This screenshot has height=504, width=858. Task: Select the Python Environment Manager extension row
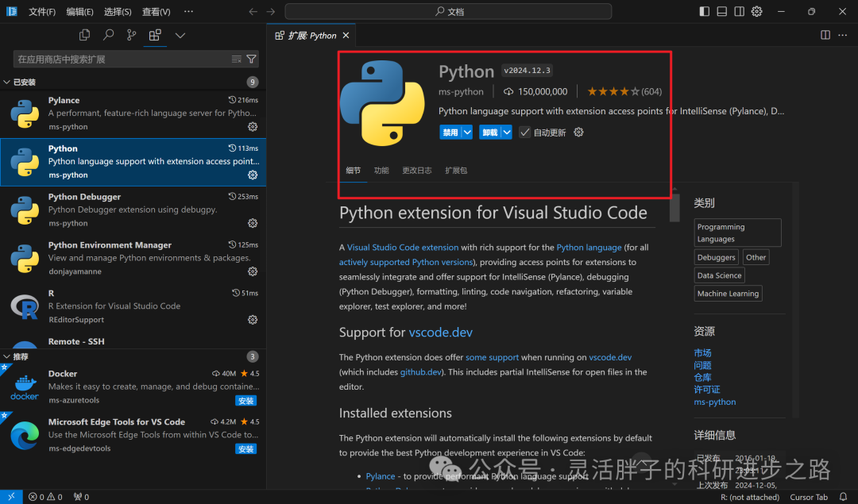(x=133, y=258)
